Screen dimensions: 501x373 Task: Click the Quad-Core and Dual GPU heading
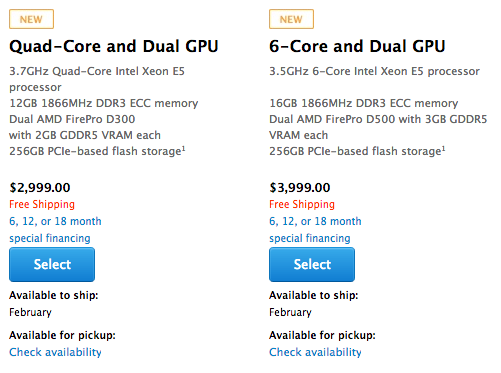point(114,46)
